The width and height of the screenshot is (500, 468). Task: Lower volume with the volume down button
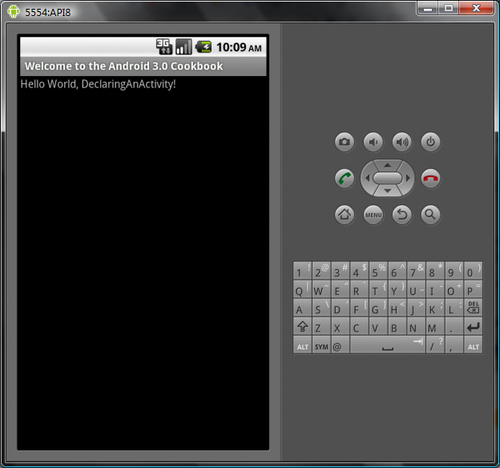[373, 142]
